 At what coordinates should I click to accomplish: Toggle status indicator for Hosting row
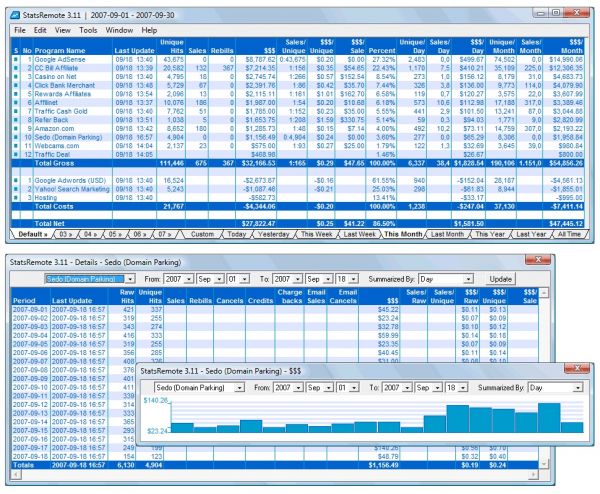(16, 198)
